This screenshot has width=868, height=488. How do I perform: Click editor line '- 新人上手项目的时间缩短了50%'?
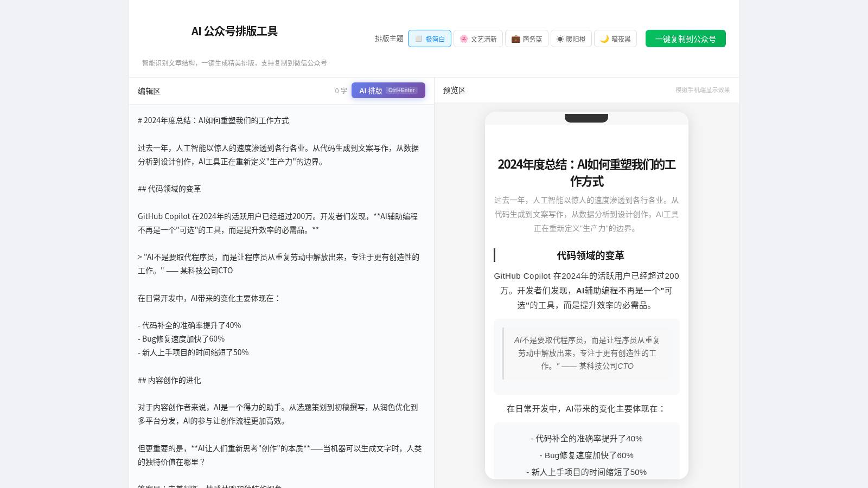(x=193, y=352)
